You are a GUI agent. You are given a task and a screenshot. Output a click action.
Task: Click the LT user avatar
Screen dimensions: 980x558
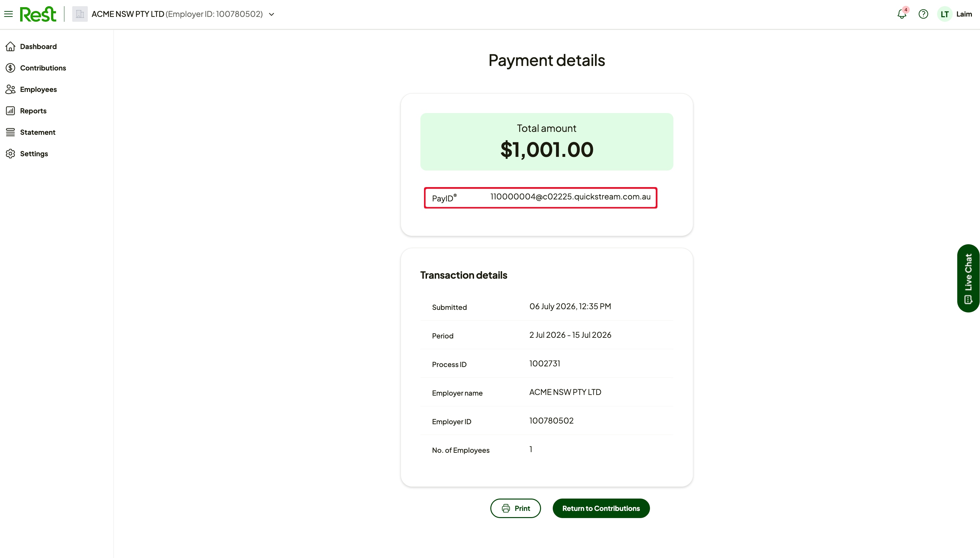click(944, 14)
